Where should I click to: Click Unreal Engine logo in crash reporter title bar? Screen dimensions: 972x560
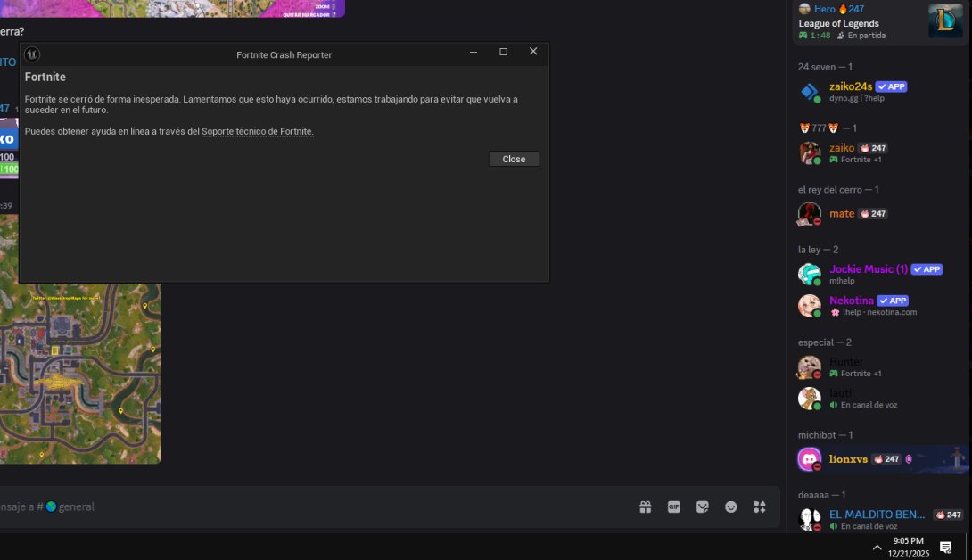31,54
